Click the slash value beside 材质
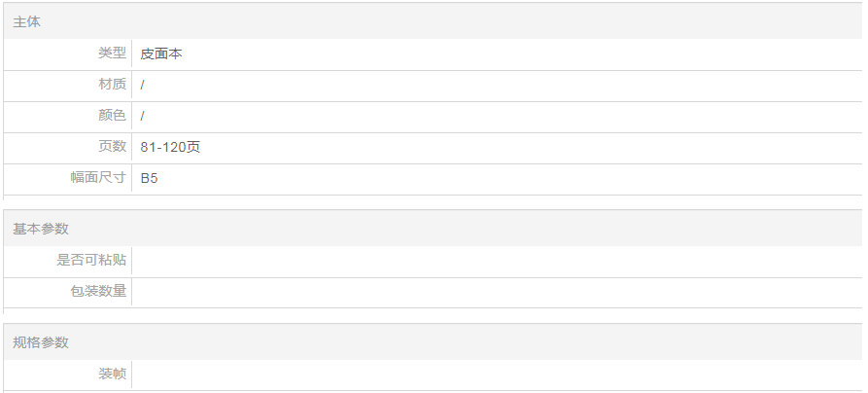This screenshot has height=393, width=868. [x=143, y=86]
